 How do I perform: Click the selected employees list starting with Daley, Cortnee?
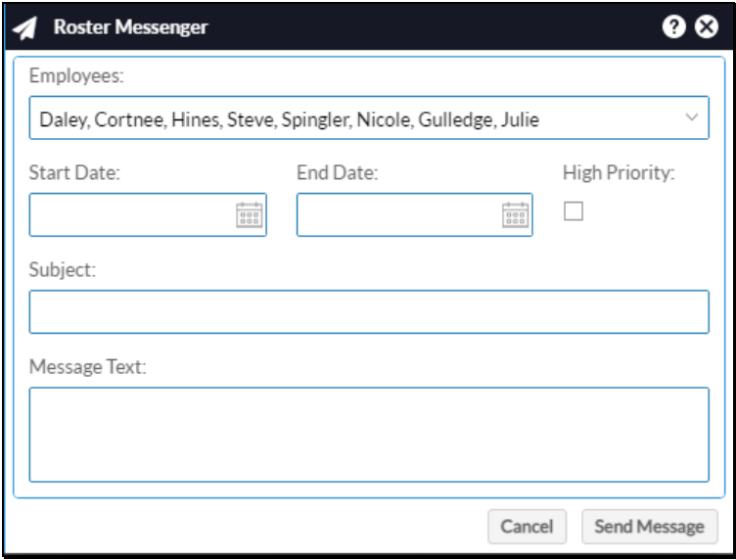coord(289,119)
